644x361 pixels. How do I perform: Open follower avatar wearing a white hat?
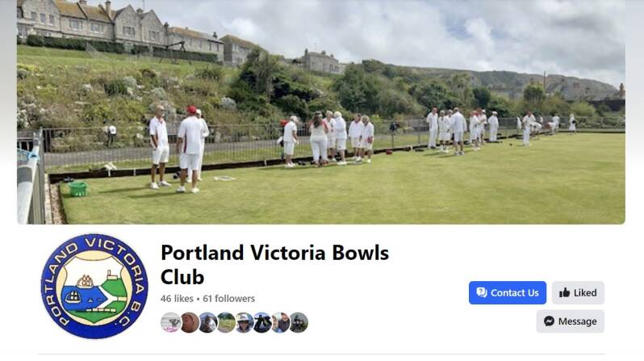244,322
